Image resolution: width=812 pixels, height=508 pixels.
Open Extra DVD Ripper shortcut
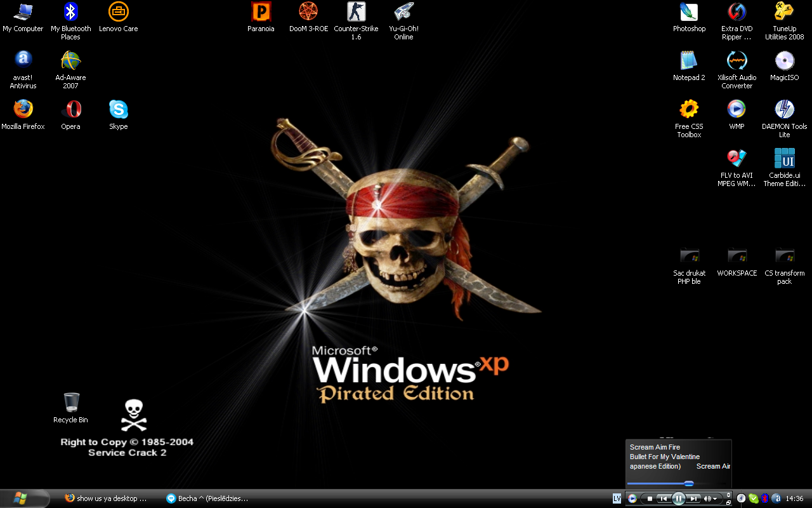tap(737, 22)
